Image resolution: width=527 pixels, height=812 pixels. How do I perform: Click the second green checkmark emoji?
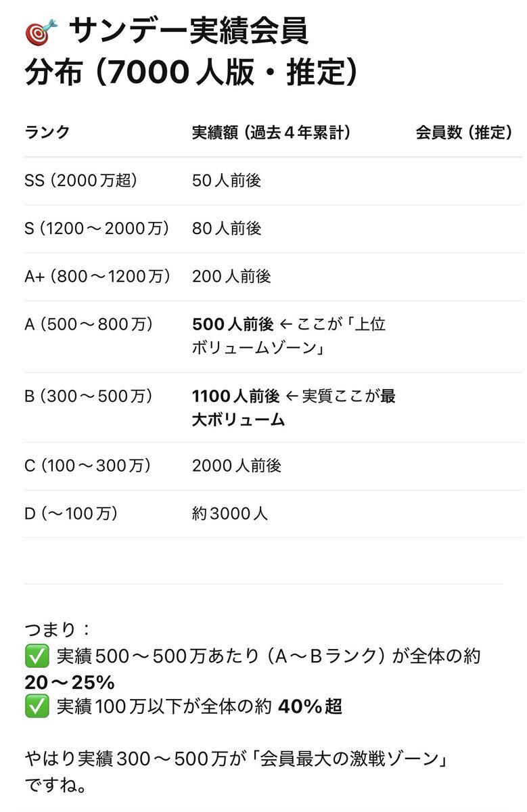[x=37, y=707]
